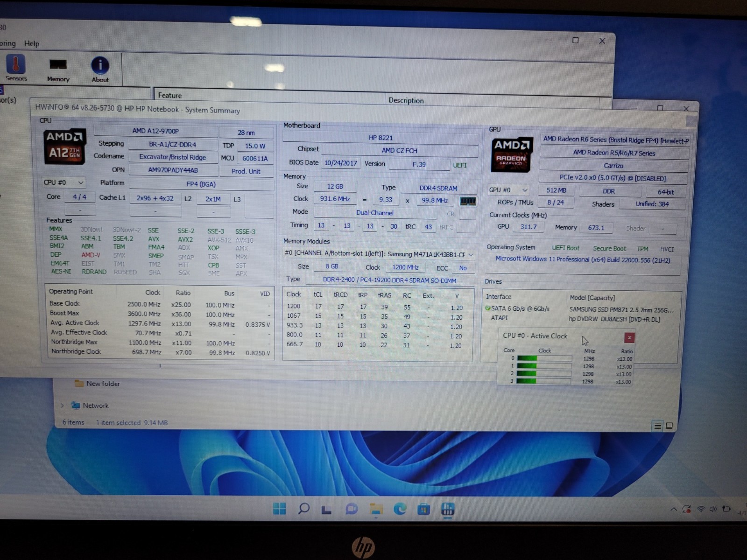The width and height of the screenshot is (747, 560).
Task: Click the BR-A1/CZ-DDR4 stepping value
Action: (x=172, y=144)
